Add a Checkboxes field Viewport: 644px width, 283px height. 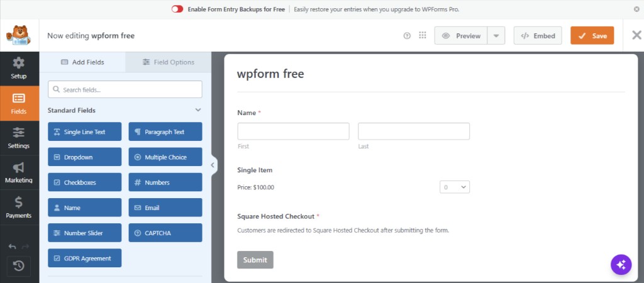click(x=85, y=182)
